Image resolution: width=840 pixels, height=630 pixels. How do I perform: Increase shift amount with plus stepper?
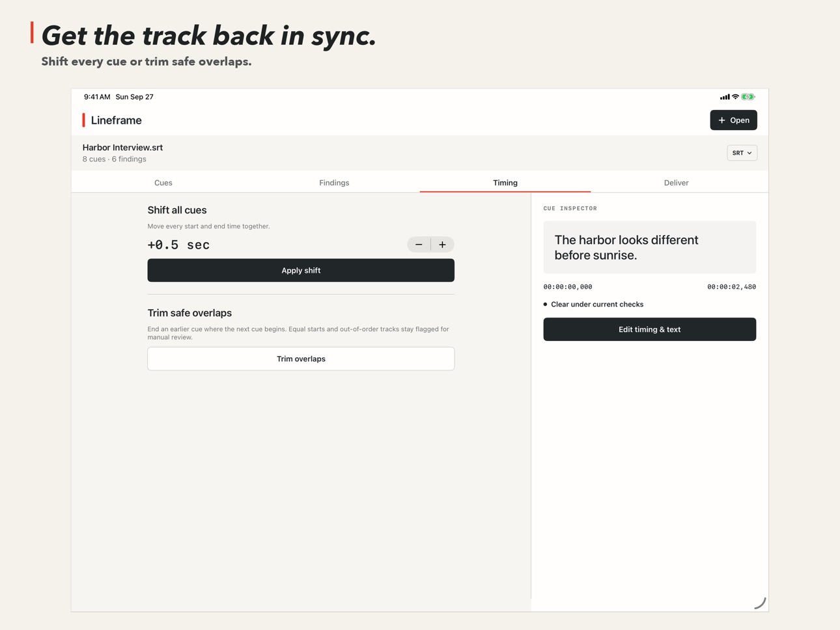point(443,245)
